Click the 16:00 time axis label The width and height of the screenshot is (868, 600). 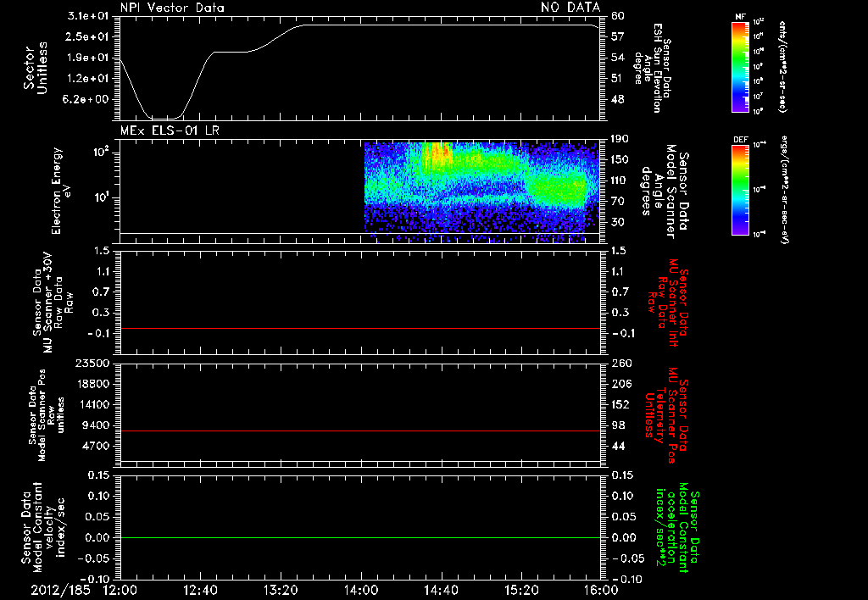point(601,590)
